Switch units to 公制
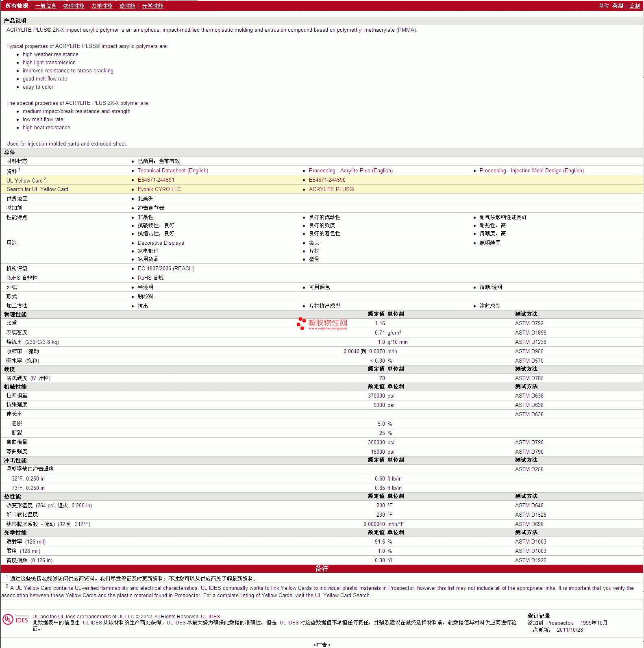The height and width of the screenshot is (648, 644). (x=635, y=6)
